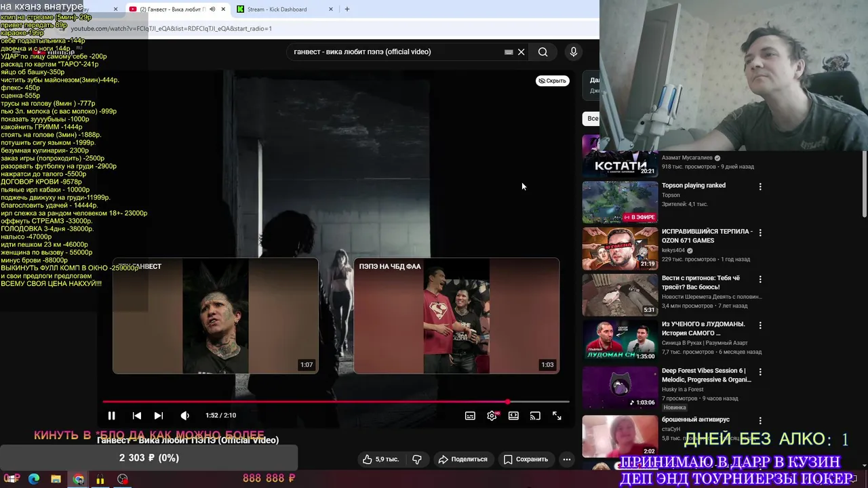Clear the YouTube search field
Image resolution: width=868 pixels, height=488 pixels.
coord(521,52)
